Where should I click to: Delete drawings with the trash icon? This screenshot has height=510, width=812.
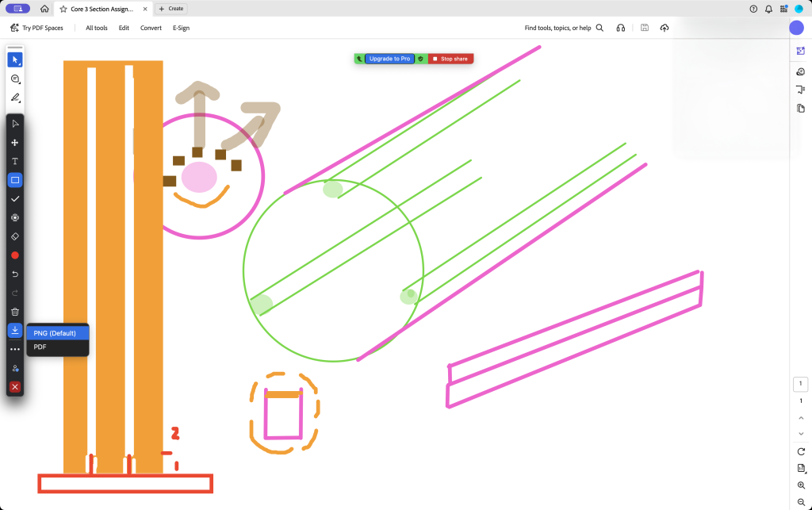(15, 312)
